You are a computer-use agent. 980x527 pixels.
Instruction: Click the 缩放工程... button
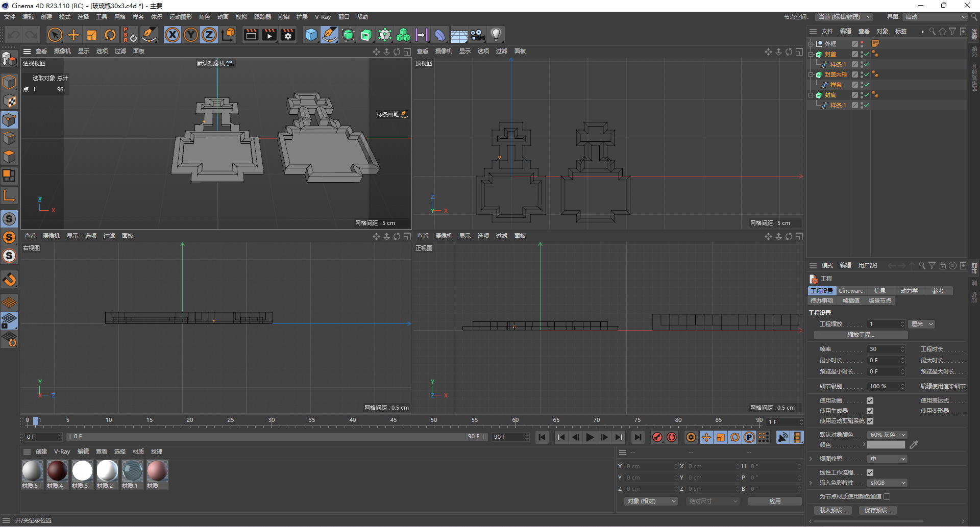click(861, 335)
